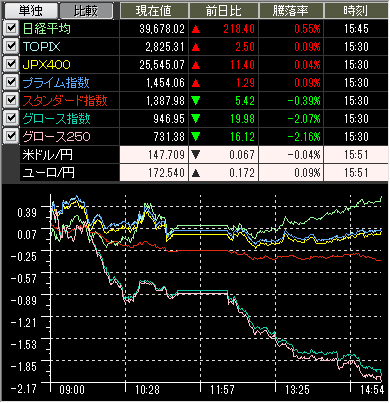Click the red up arrow for JPX400
390x403 pixels.
196,65
